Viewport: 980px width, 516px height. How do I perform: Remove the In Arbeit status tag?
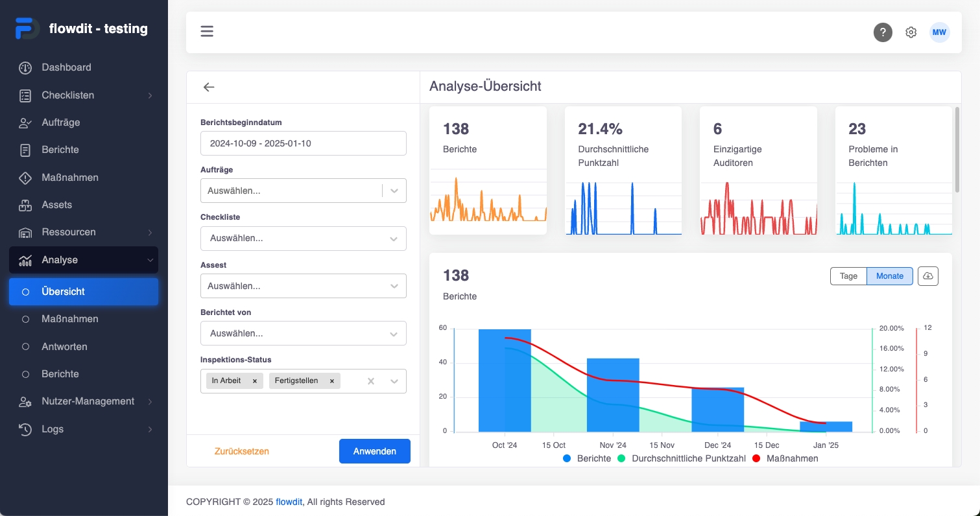[255, 381]
